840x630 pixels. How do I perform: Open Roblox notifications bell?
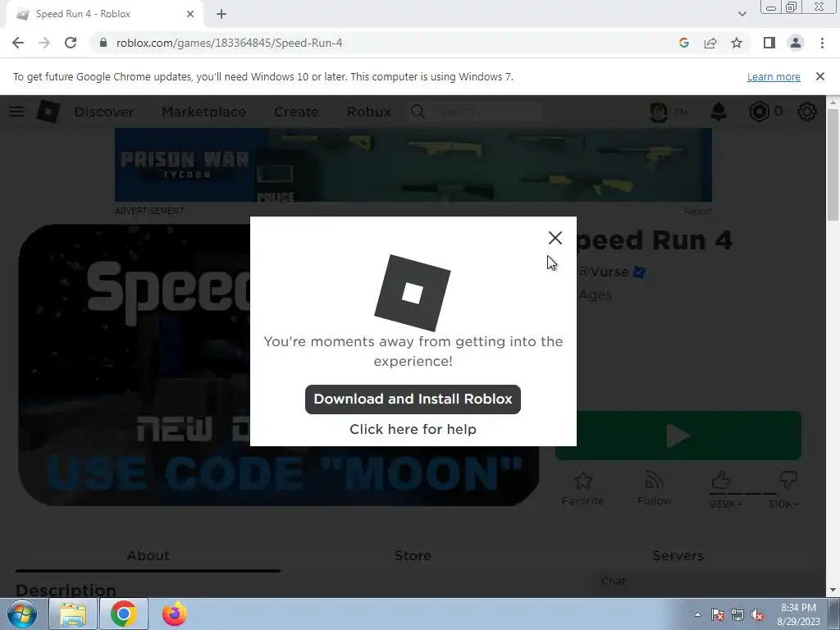tap(719, 112)
